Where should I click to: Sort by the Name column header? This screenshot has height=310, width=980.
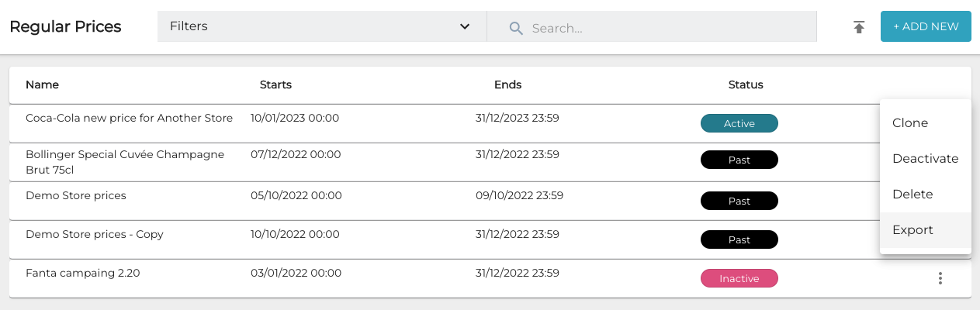coord(42,84)
